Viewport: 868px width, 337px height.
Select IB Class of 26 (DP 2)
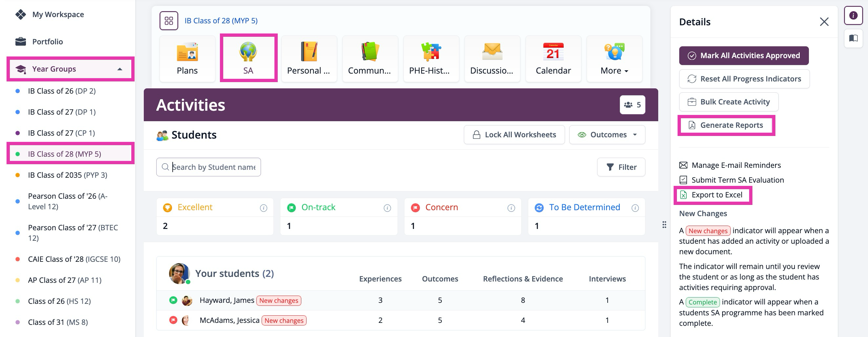(62, 91)
